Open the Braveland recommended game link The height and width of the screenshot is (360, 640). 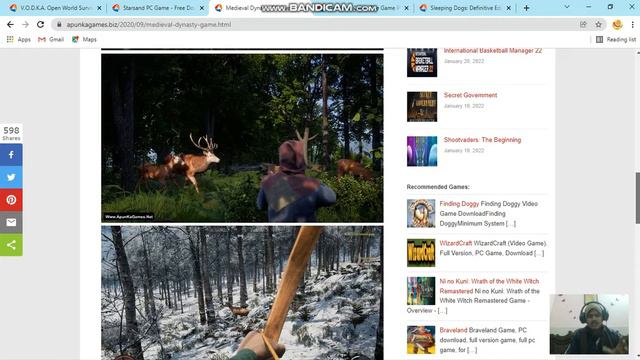point(453,330)
